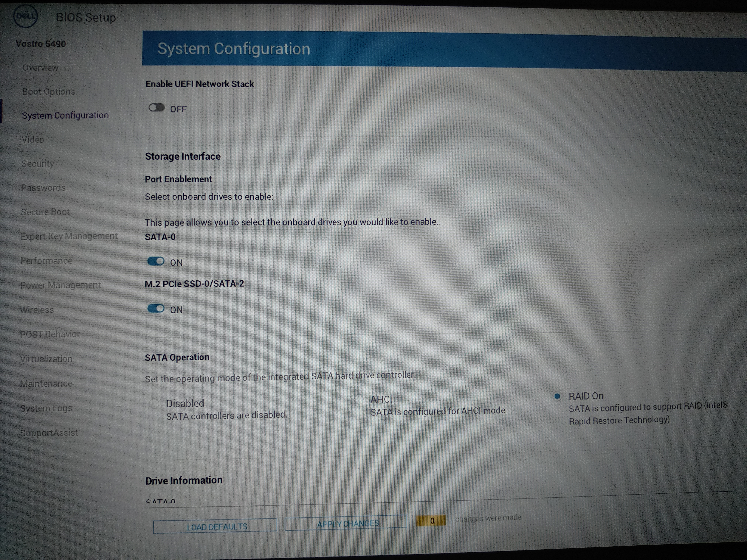The image size is (747, 560).
Task: Choose AHCI SATA operation mode
Action: click(x=358, y=400)
